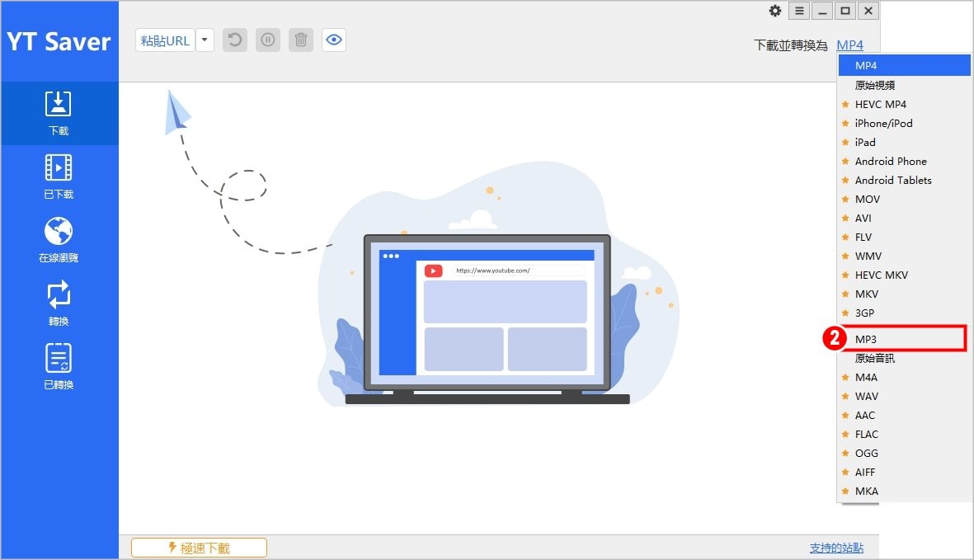The image size is (974, 560).
Task: Choose OGG audio format
Action: click(x=904, y=454)
